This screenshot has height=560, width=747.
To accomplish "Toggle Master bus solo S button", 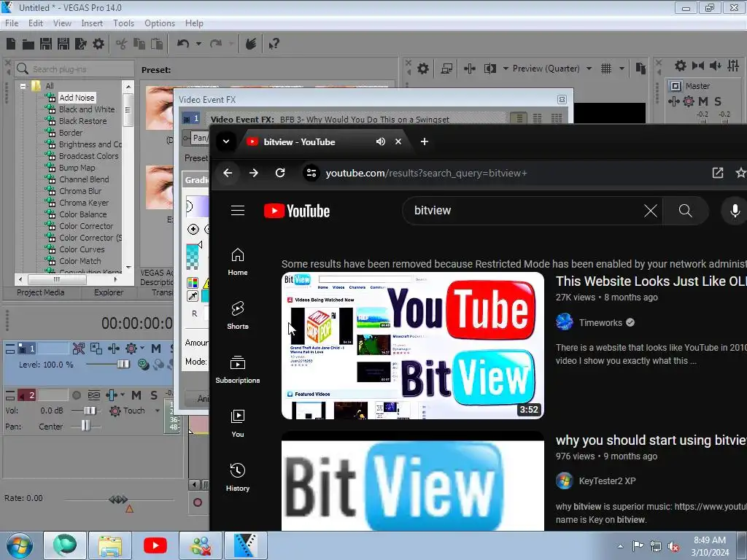I will [718, 101].
